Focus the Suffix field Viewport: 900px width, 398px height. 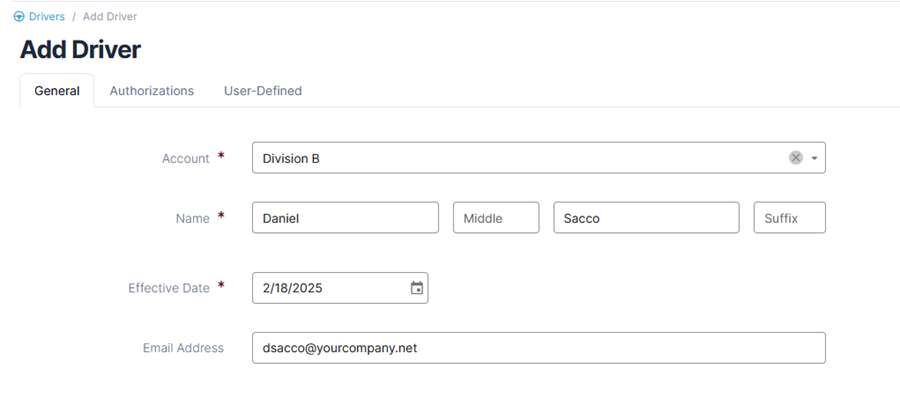[x=789, y=218]
